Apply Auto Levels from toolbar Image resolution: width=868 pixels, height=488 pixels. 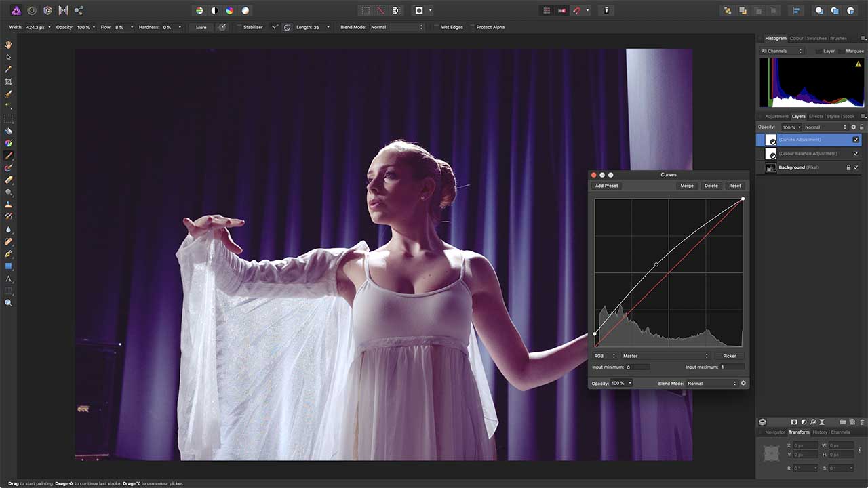click(199, 11)
